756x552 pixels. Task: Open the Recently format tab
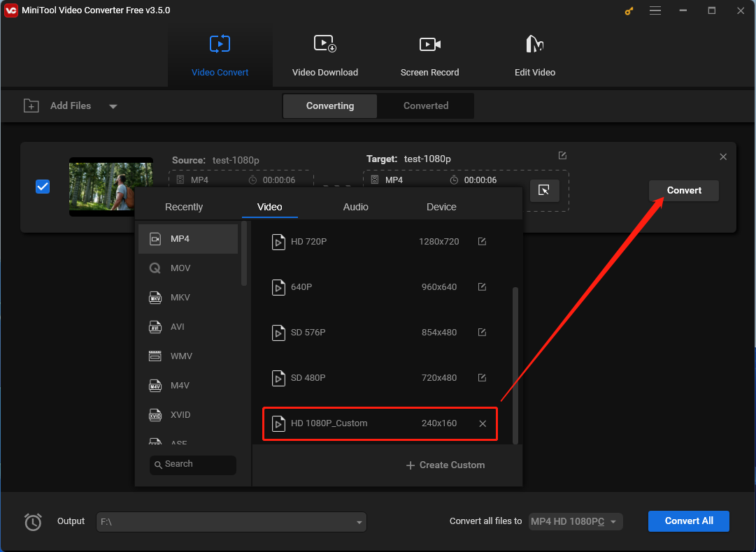click(184, 207)
